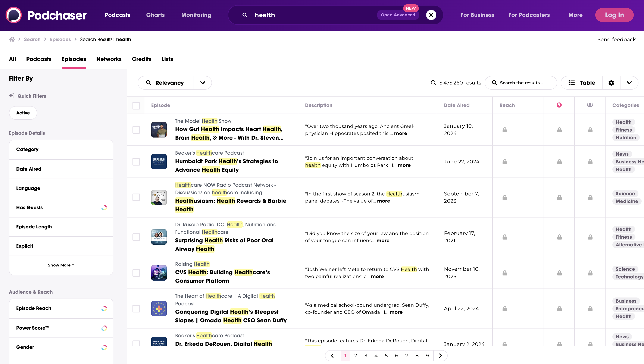Clear the search with the X icon
The width and height of the screenshot is (644, 364).
pos(431,15)
